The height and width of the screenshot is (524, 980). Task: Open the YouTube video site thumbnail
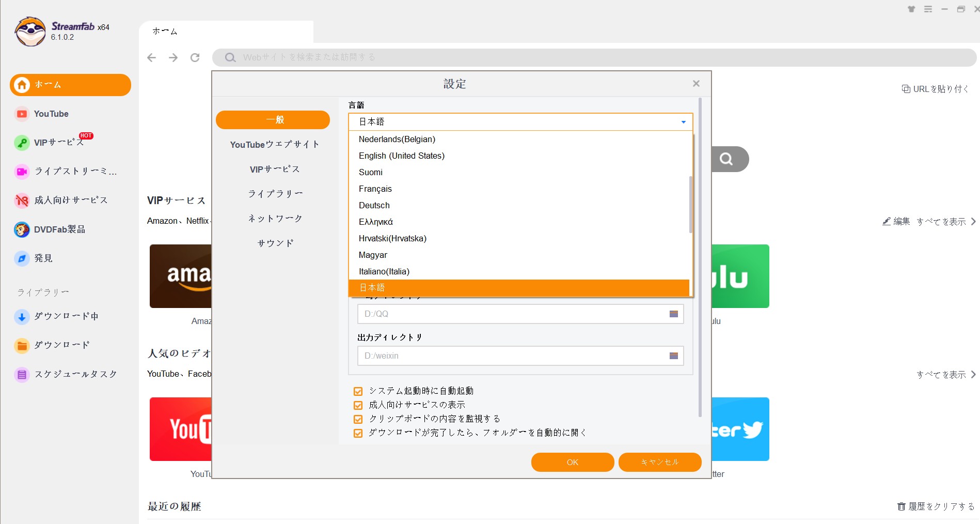pyautogui.click(x=181, y=429)
